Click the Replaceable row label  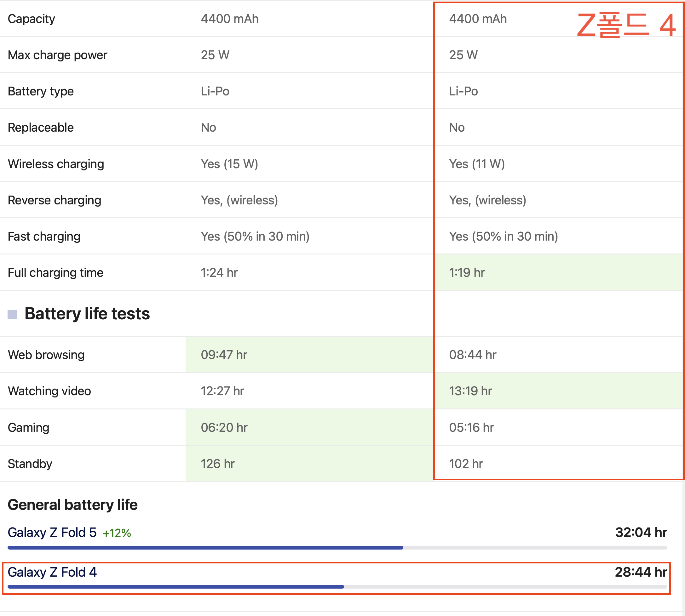pos(41,128)
